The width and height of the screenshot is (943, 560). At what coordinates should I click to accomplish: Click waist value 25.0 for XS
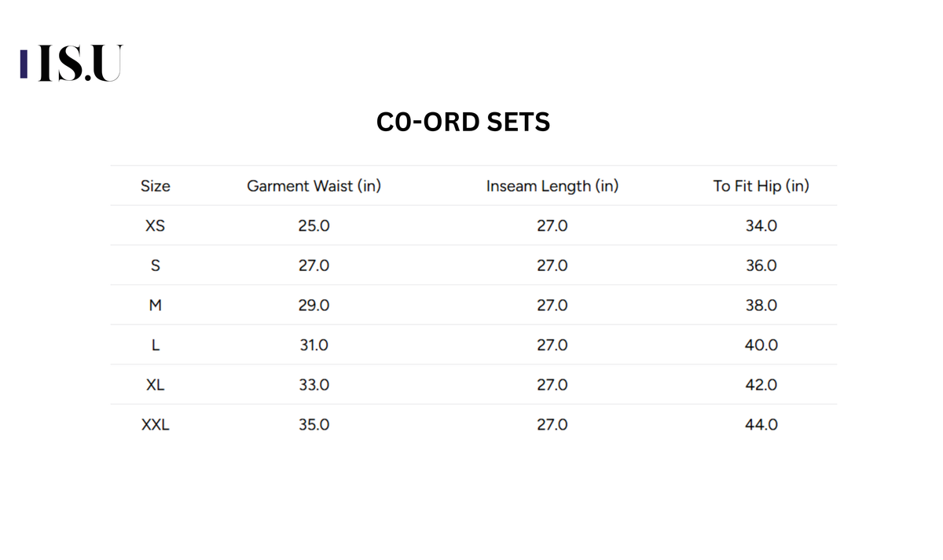pyautogui.click(x=314, y=225)
